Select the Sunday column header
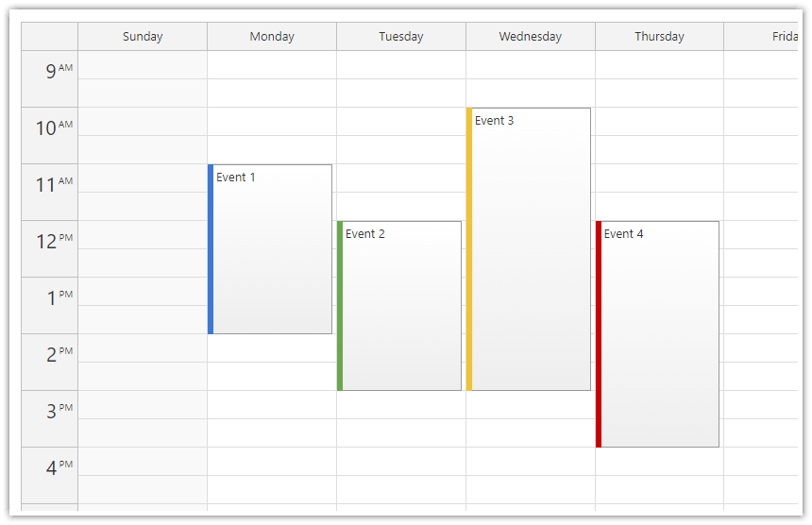Screen dimensions: 812x525 coord(143,37)
